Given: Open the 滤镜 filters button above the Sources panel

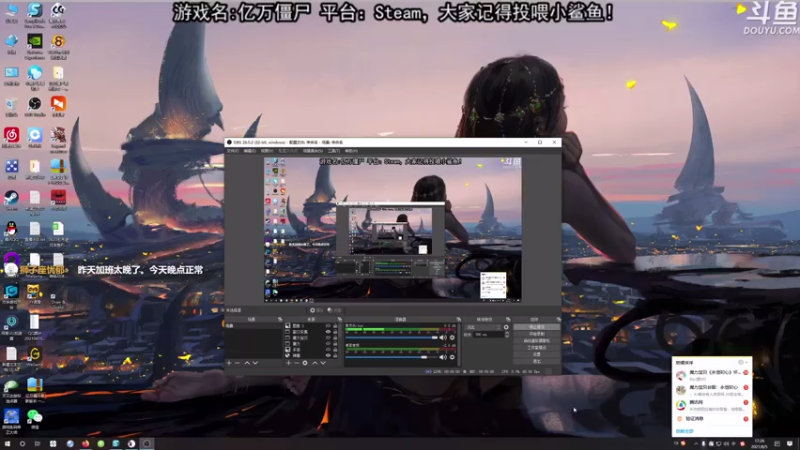Looking at the screenshot, I should click(x=334, y=310).
